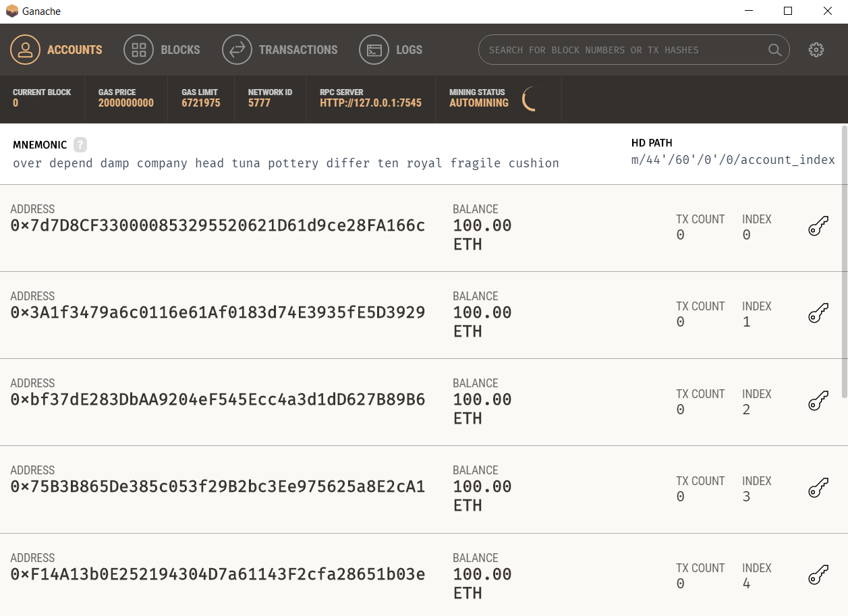This screenshot has width=848, height=616.
Task: Maximize the Ganache window
Action: [x=788, y=11]
